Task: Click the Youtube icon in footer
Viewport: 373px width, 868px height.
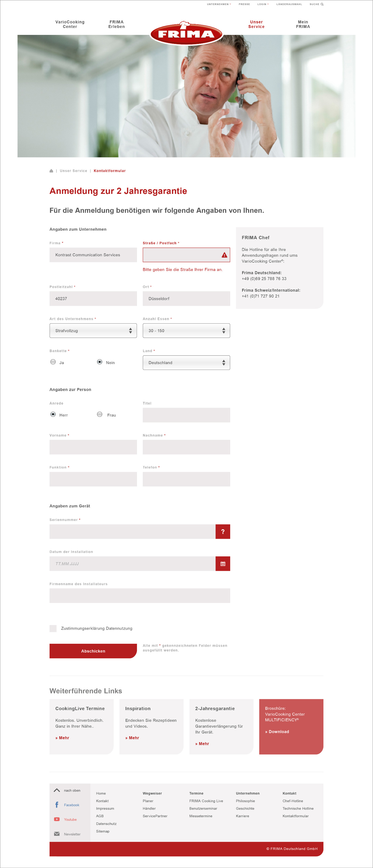Action: click(56, 819)
